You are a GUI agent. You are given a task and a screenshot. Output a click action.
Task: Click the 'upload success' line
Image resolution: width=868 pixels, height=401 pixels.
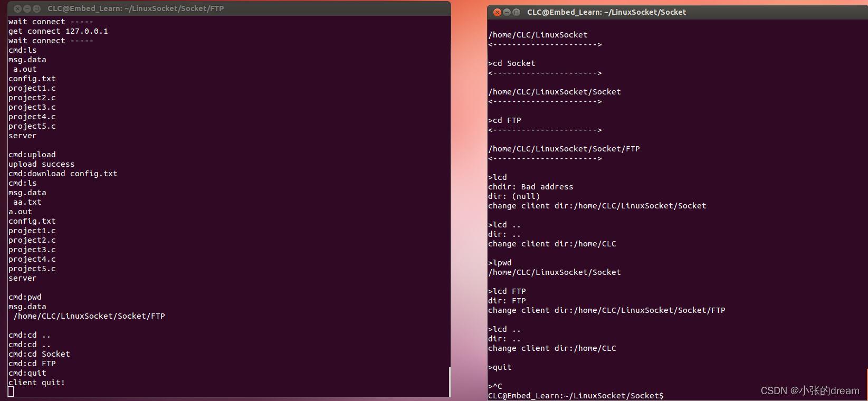pos(42,164)
